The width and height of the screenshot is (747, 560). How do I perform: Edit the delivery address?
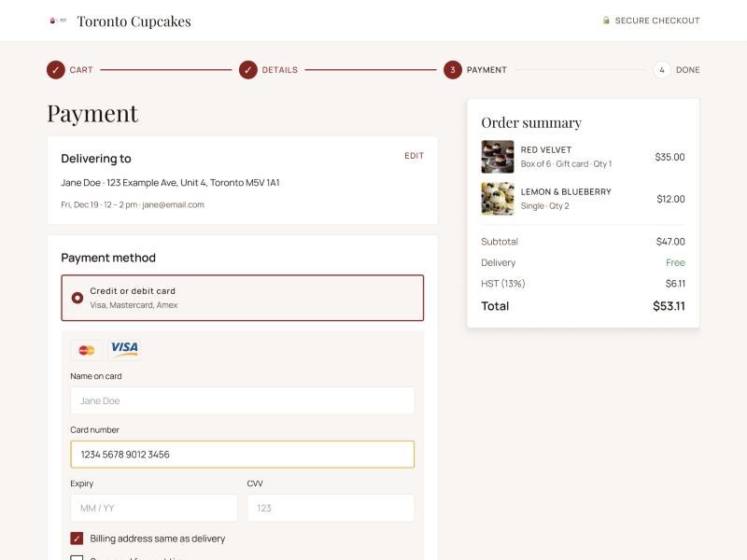click(414, 156)
